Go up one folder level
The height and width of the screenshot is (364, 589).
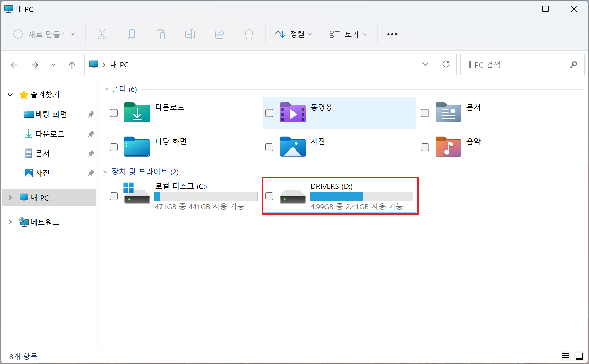[72, 65]
